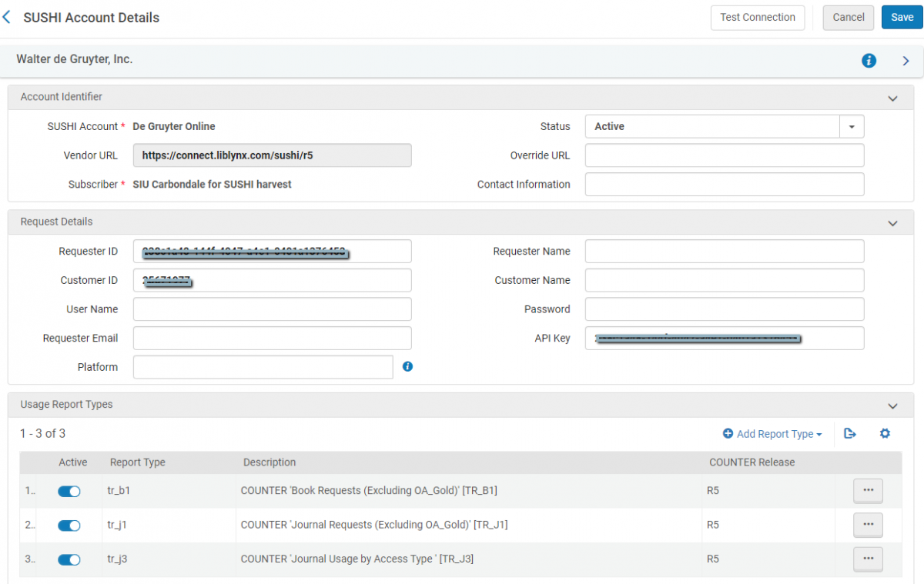Collapse the Account Identifier section
924x584 pixels.
coord(892,98)
